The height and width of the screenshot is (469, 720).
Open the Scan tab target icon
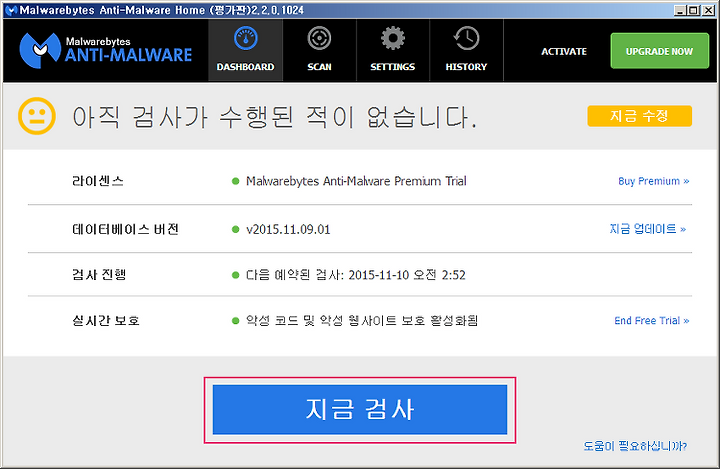pos(319,38)
